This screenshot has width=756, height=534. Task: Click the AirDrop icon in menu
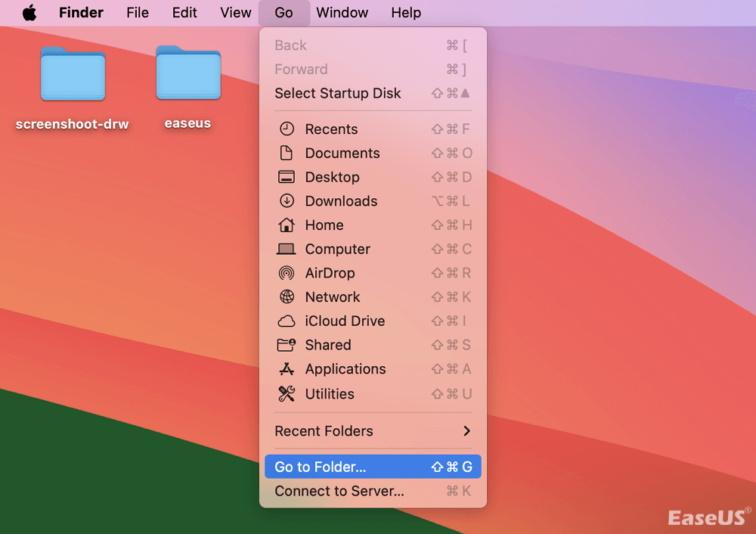pyautogui.click(x=287, y=273)
